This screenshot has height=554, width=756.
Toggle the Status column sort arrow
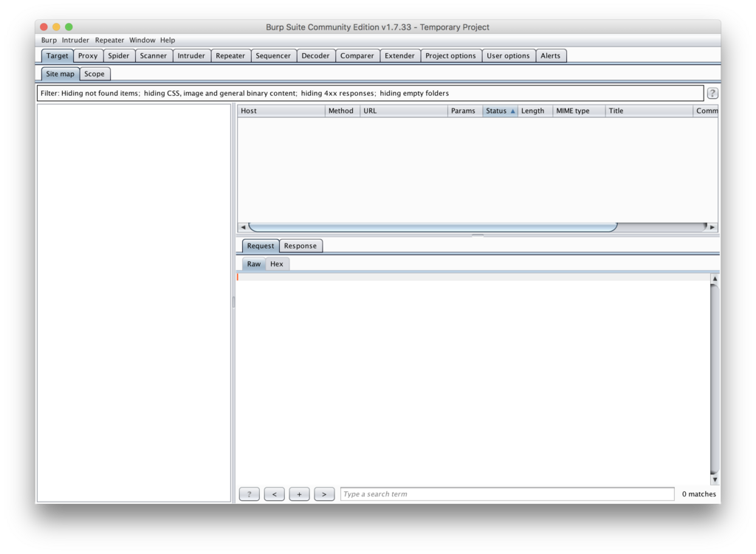point(512,111)
